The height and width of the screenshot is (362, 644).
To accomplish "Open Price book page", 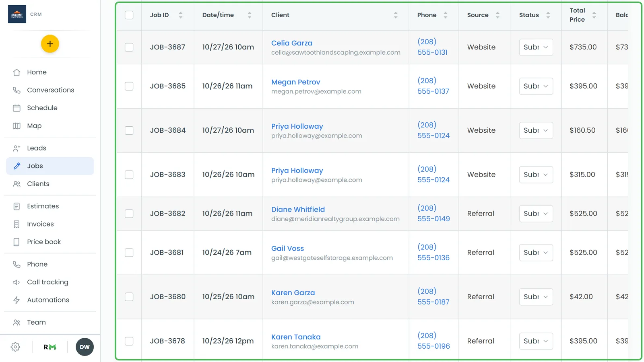I will [50, 242].
